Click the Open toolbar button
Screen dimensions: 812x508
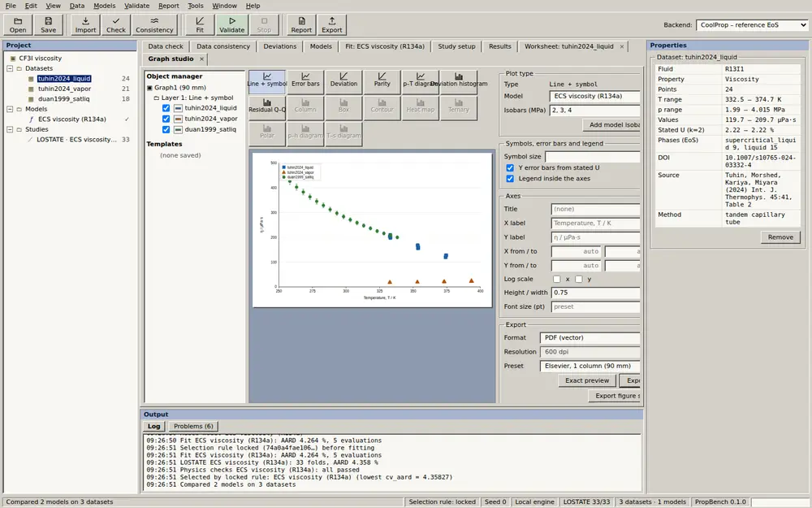click(x=18, y=25)
